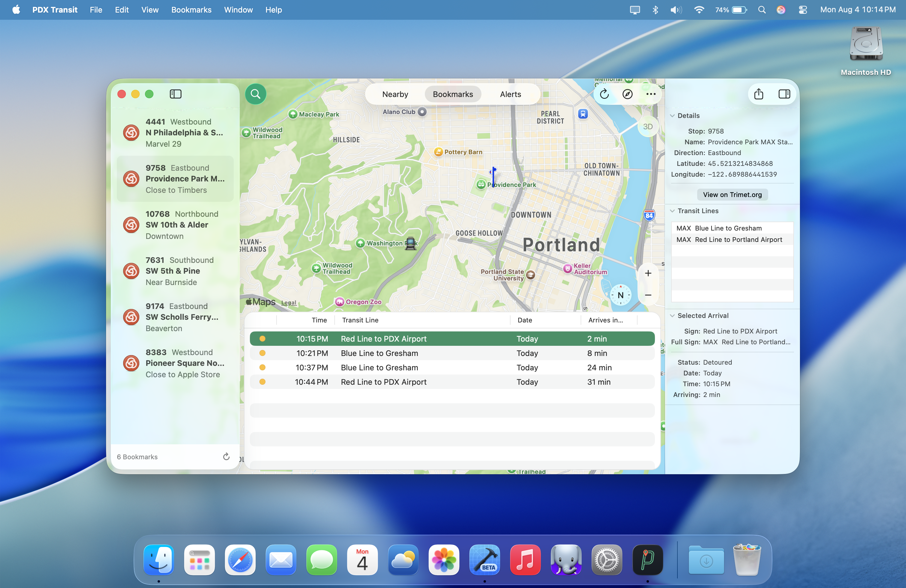906x588 pixels.
Task: Click the Washington Park train station icon
Action: 410,243
